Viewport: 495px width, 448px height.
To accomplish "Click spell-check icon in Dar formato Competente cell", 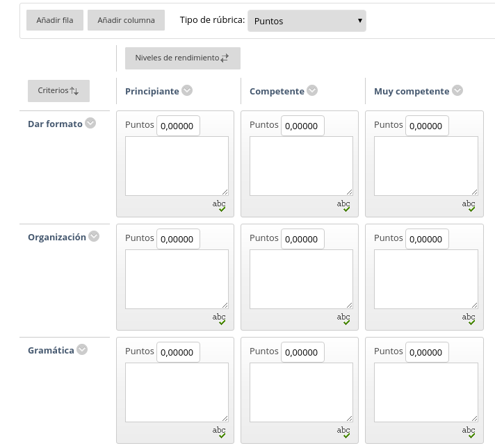I will [x=343, y=205].
